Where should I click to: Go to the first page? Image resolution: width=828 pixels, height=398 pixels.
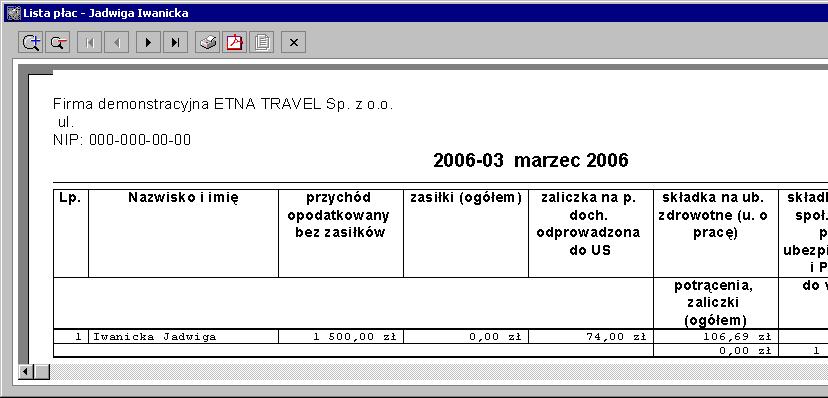(89, 43)
